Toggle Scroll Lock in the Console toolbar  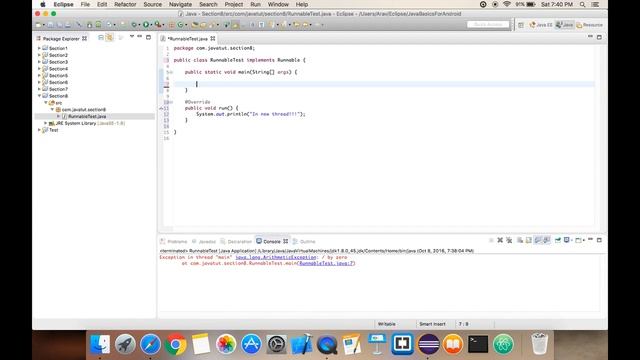click(x=528, y=240)
